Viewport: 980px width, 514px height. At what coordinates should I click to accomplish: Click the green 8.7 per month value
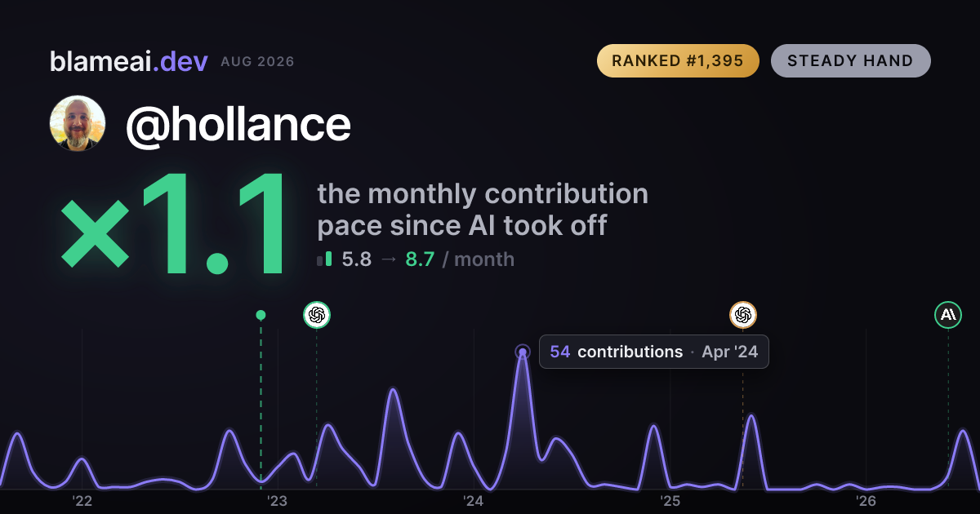[420, 259]
